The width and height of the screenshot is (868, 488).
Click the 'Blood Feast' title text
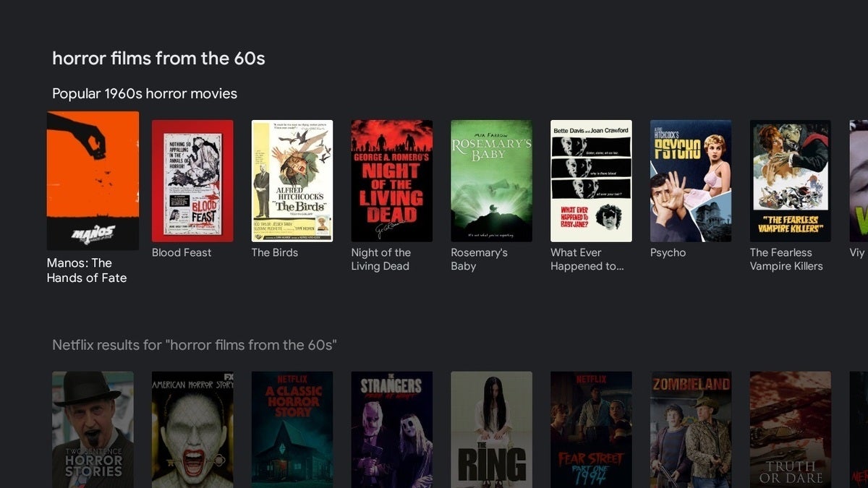(182, 252)
